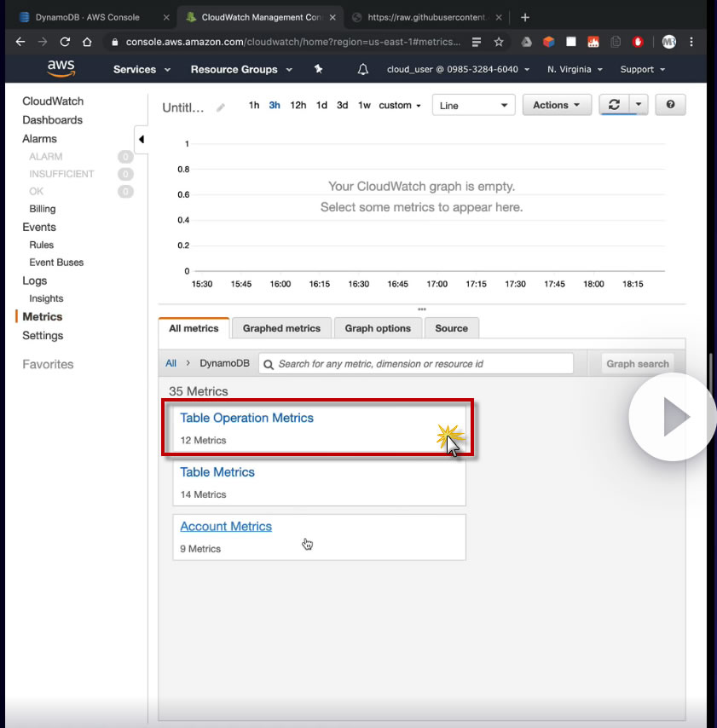
Task: Click the magnifier icon in metric search
Action: (x=269, y=365)
